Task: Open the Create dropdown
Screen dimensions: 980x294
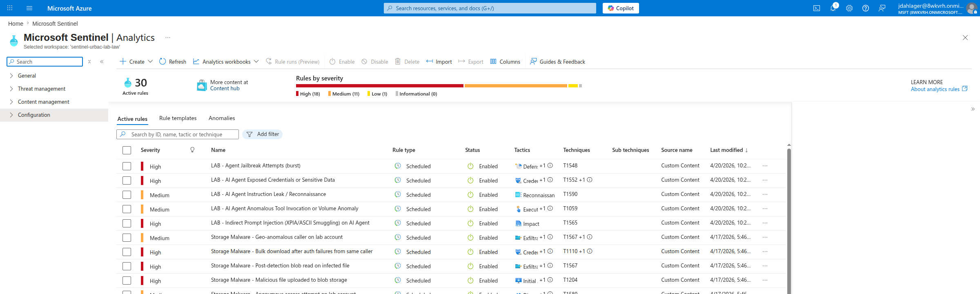Action: [x=136, y=62]
